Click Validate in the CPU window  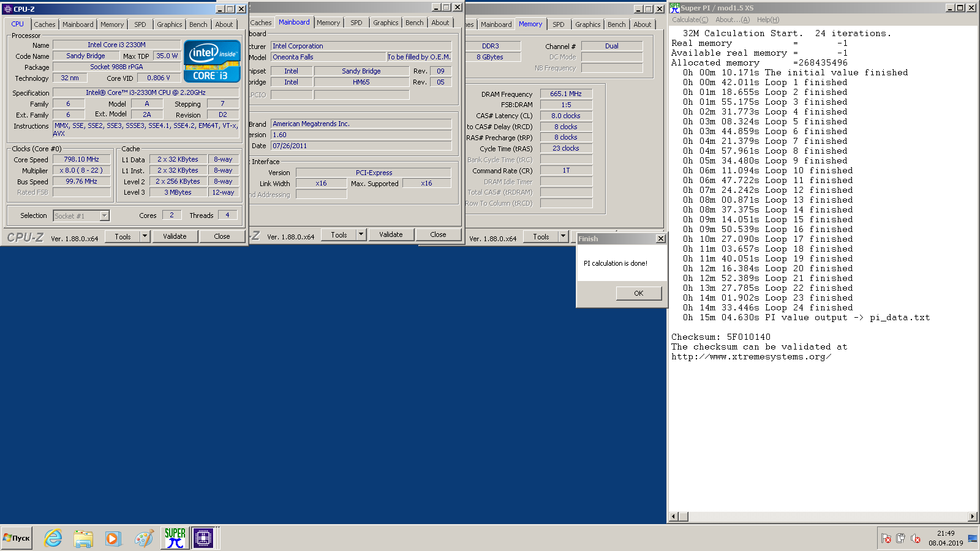[x=175, y=236]
